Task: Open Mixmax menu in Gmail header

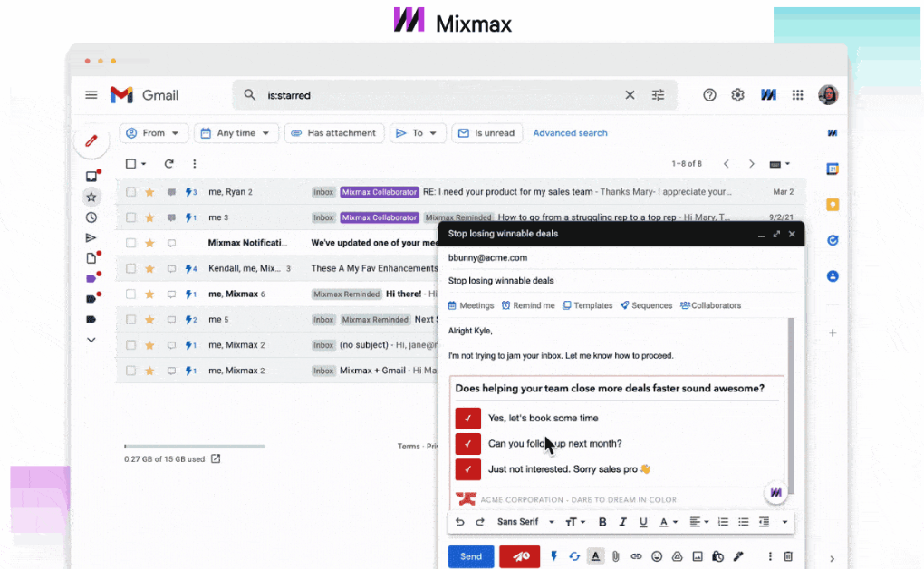Action: (x=768, y=95)
